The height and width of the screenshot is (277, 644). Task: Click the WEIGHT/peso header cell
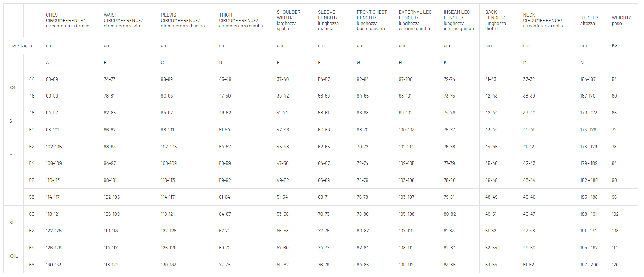621,20
